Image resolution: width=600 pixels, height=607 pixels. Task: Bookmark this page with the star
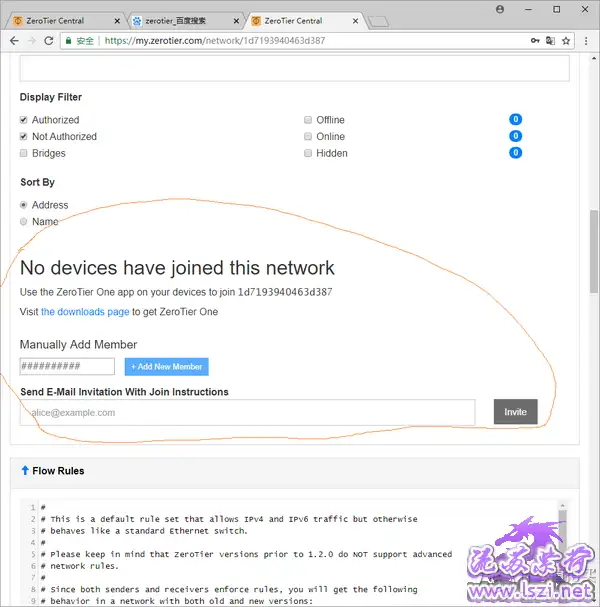pos(566,41)
